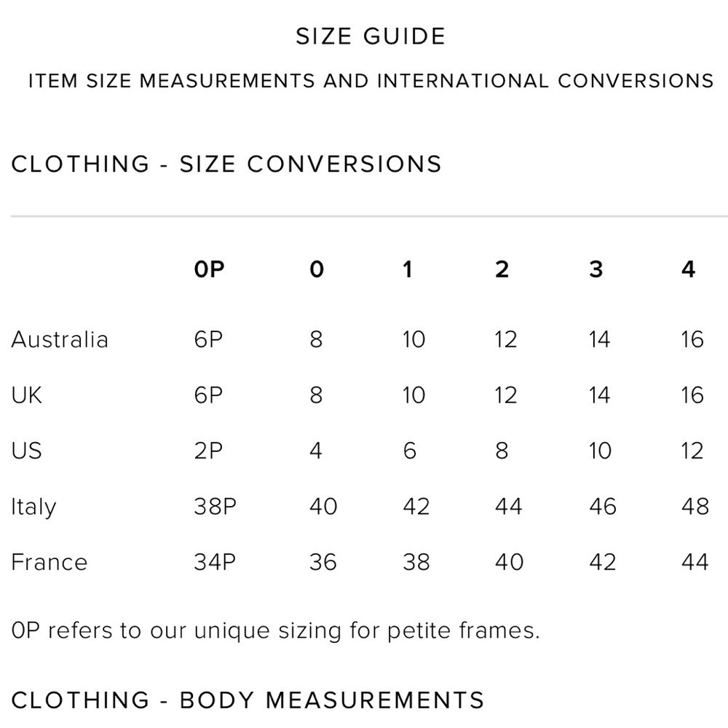The width and height of the screenshot is (728, 728).
Task: Click the Australia row label
Action: coord(60,339)
